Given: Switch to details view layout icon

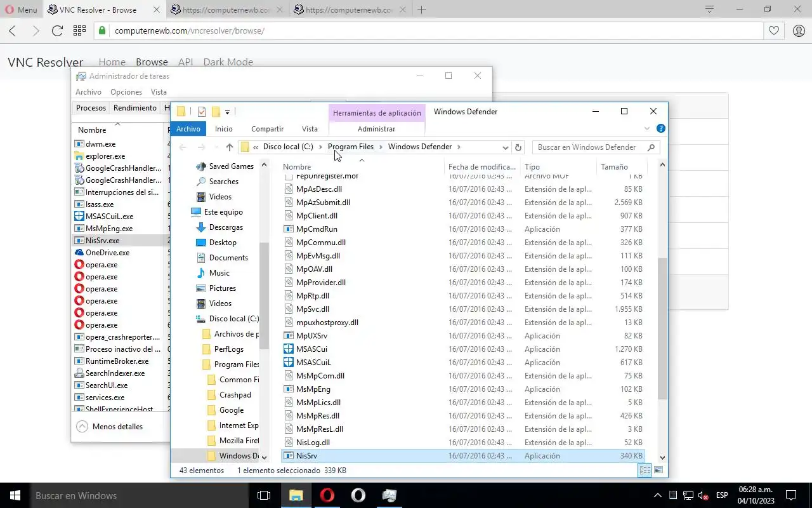Looking at the screenshot, I should coord(645,471).
